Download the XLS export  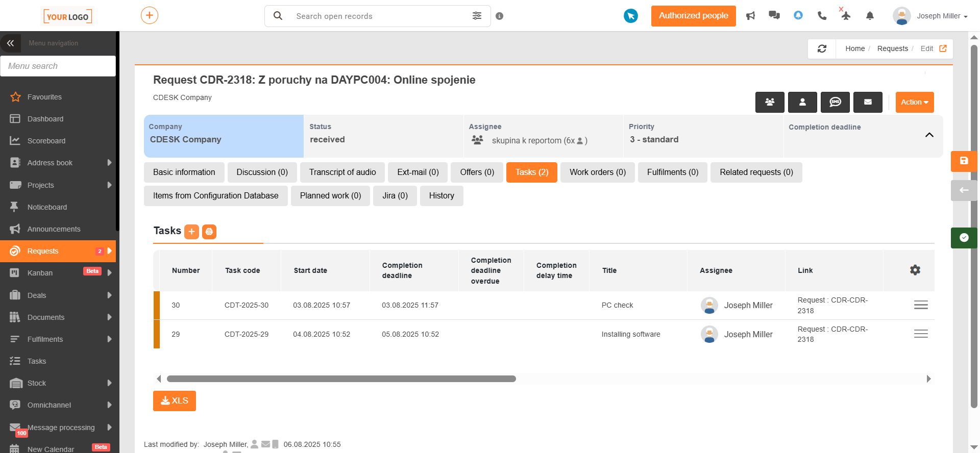click(175, 401)
